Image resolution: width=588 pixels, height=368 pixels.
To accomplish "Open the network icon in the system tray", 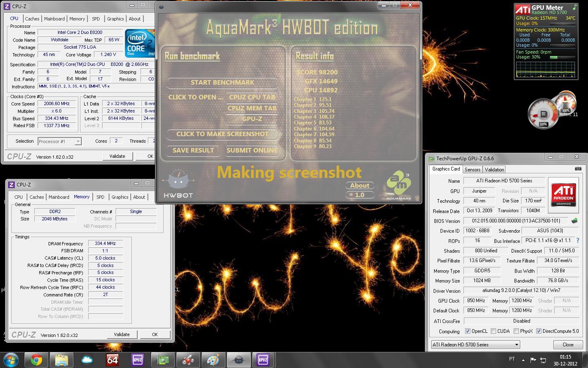I will [x=543, y=360].
